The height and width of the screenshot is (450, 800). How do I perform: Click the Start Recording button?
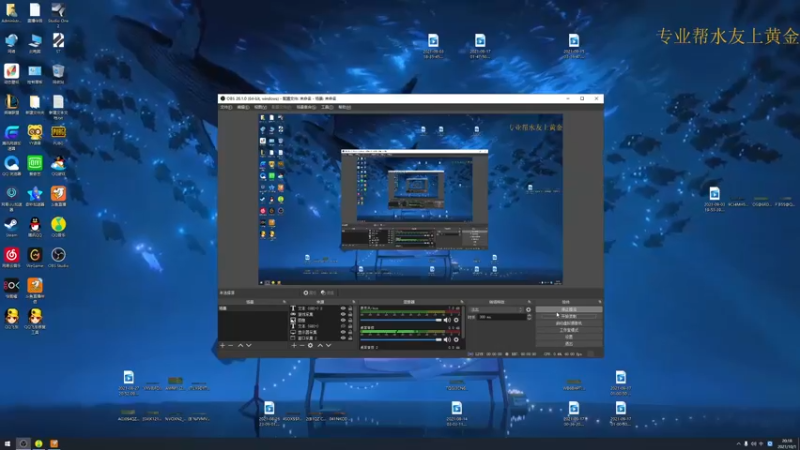tap(568, 316)
